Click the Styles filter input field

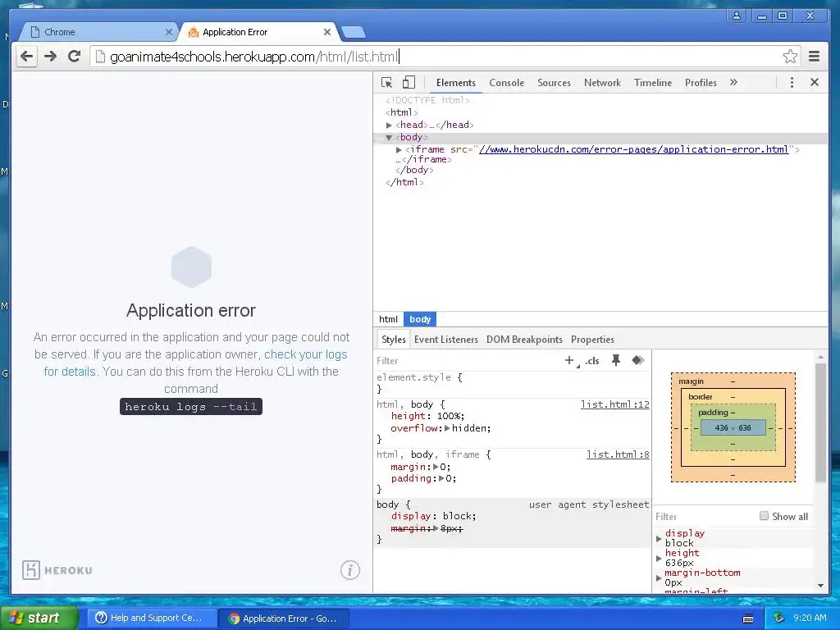pos(466,361)
